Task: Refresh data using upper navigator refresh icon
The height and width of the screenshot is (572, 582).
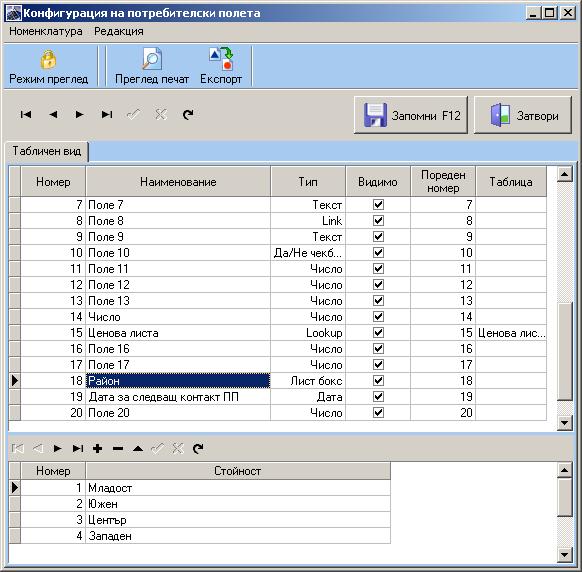Action: click(x=188, y=114)
